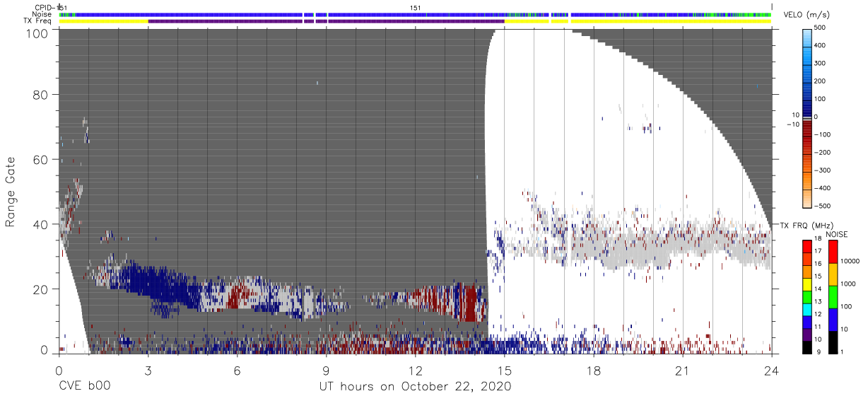Click the green segment of NOISE color bar

(832, 296)
